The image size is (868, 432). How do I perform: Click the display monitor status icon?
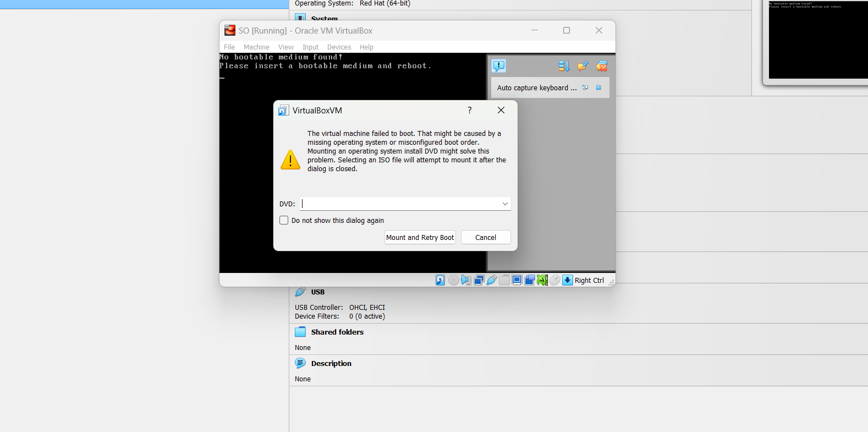(x=517, y=280)
